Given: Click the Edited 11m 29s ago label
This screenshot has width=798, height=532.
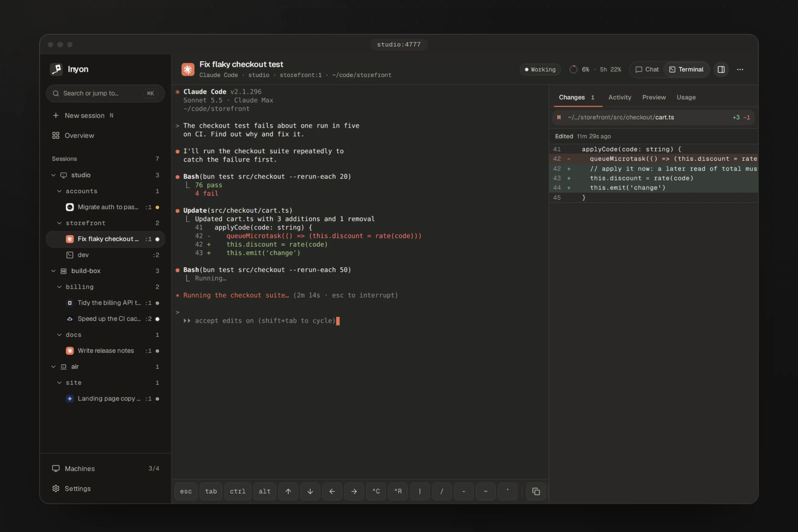Looking at the screenshot, I should tap(583, 136).
